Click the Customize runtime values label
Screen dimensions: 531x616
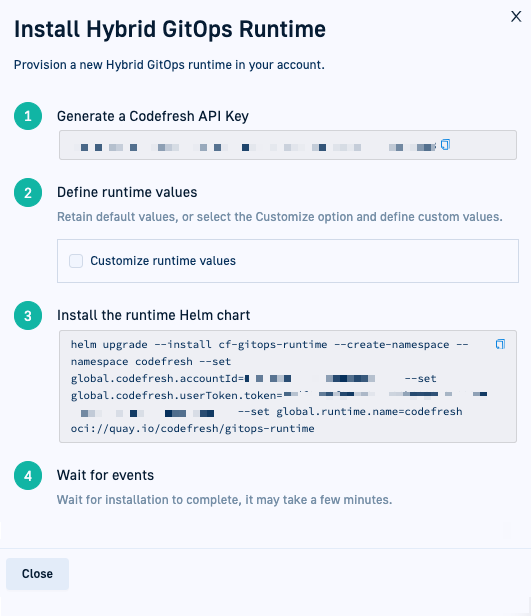pyautogui.click(x=163, y=260)
